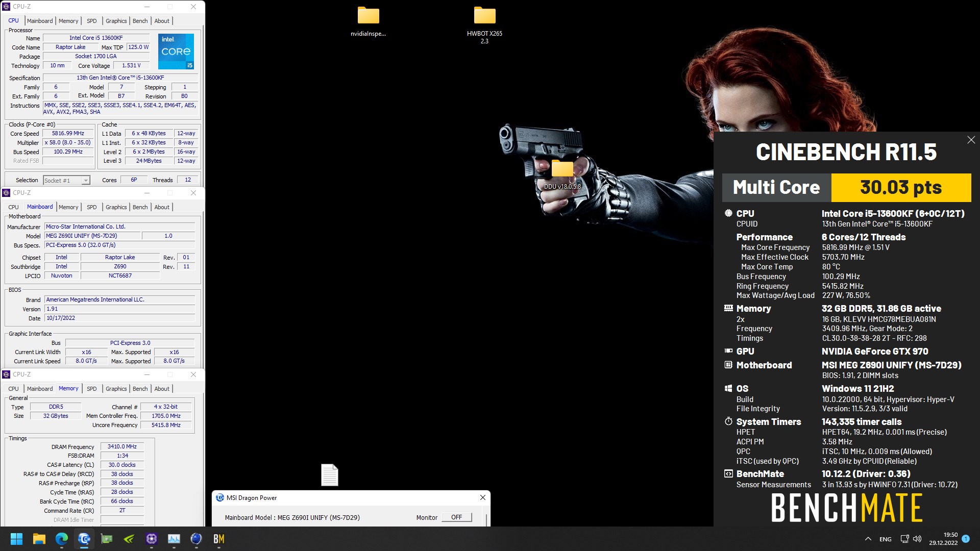Click the Core Voltage value 1.531 V
980x551 pixels.
131,65
